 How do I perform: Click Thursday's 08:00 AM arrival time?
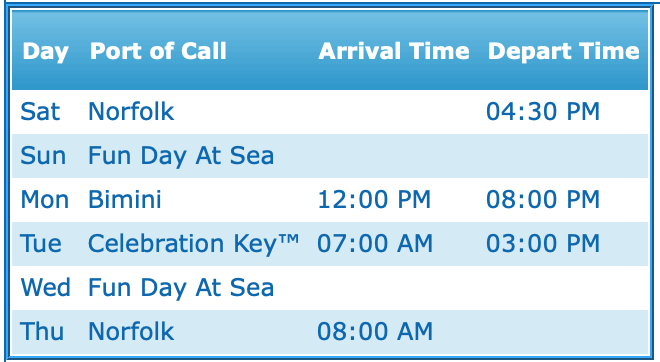pos(375,331)
